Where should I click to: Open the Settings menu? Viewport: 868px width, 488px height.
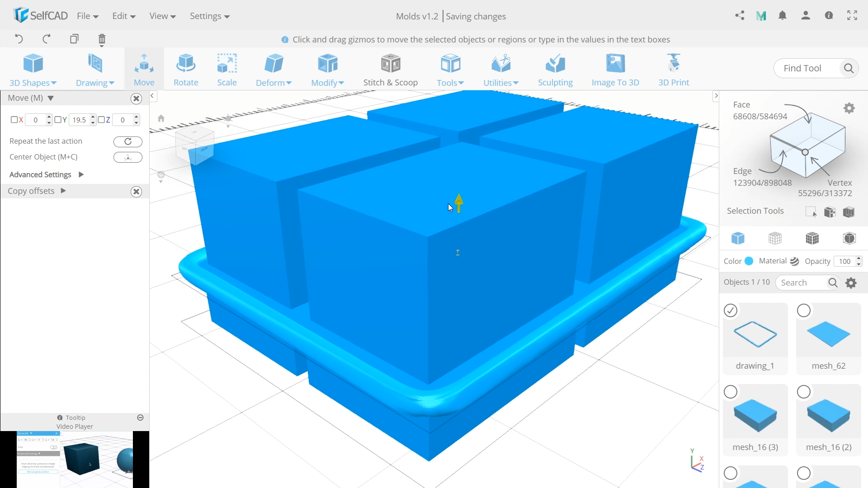point(209,16)
